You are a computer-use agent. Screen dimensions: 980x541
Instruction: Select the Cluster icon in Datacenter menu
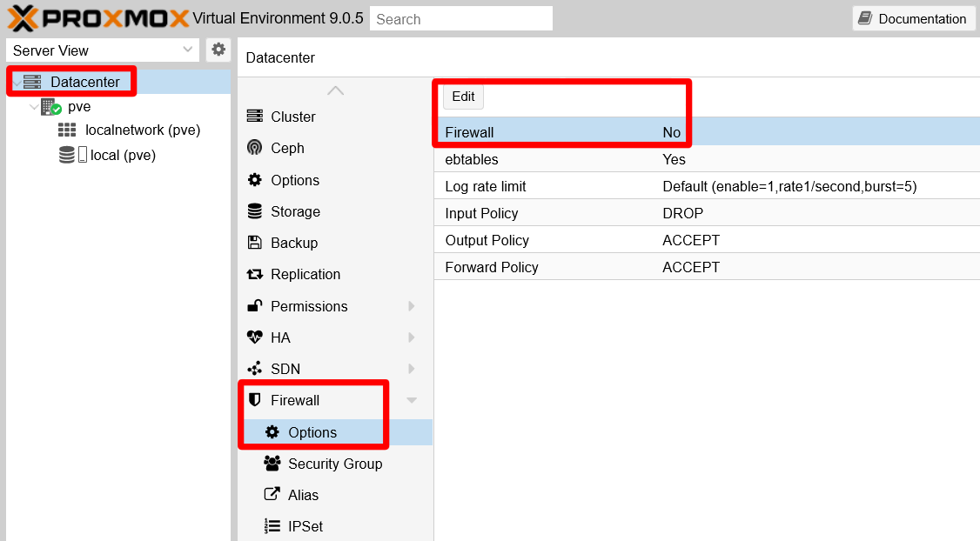pyautogui.click(x=256, y=116)
